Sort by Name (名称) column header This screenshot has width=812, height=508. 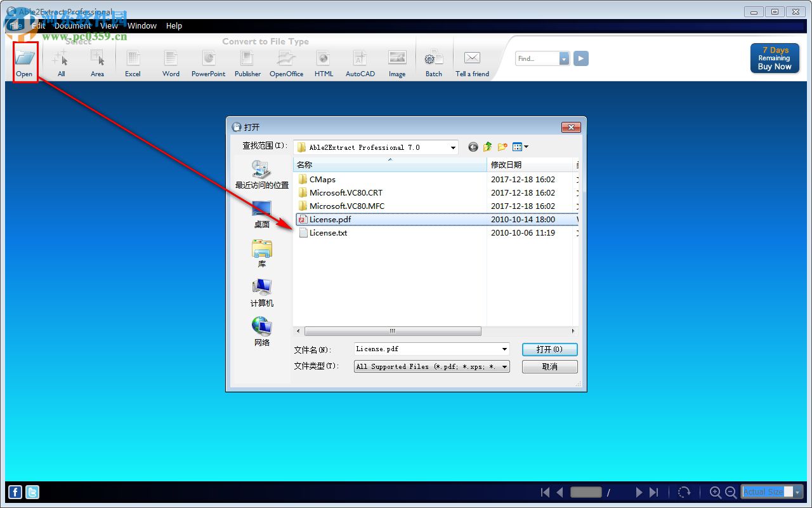click(390, 164)
